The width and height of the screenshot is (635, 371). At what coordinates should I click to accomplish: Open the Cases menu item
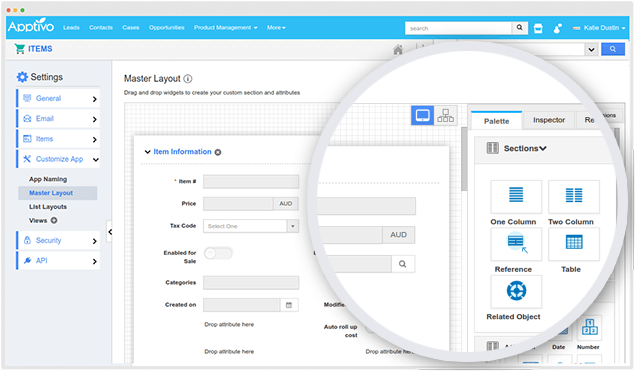click(131, 28)
